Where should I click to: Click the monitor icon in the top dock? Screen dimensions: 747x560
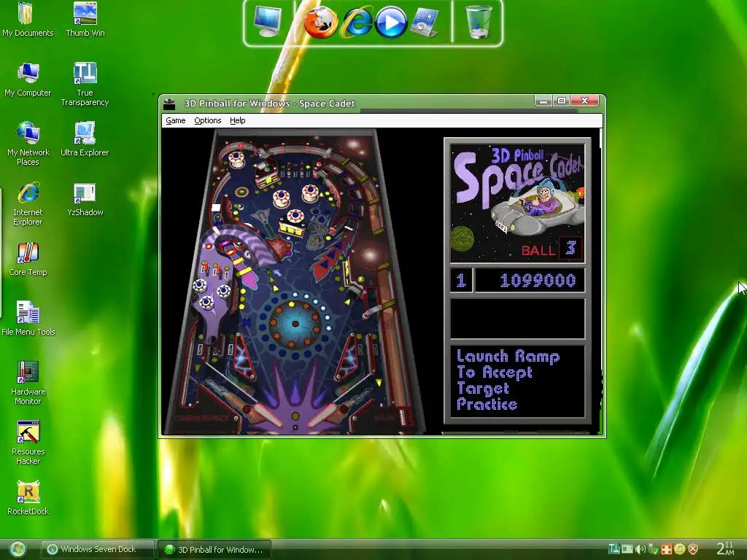pyautogui.click(x=267, y=22)
